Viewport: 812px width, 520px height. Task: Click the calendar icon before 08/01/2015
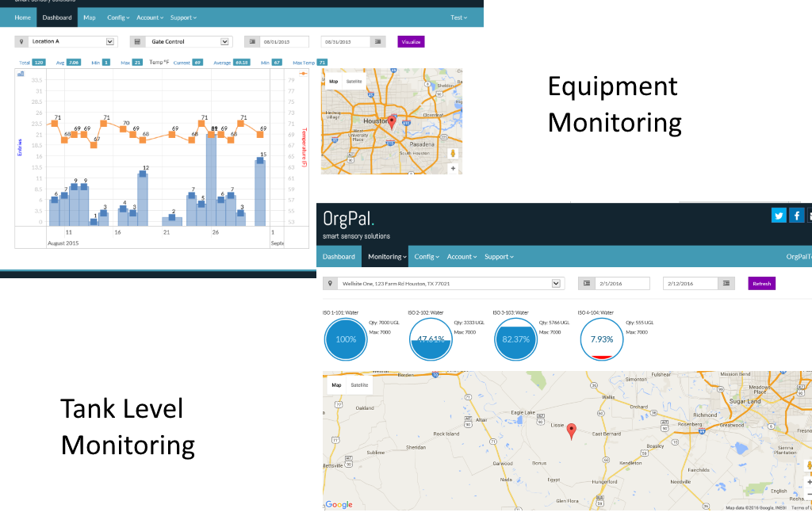(252, 41)
